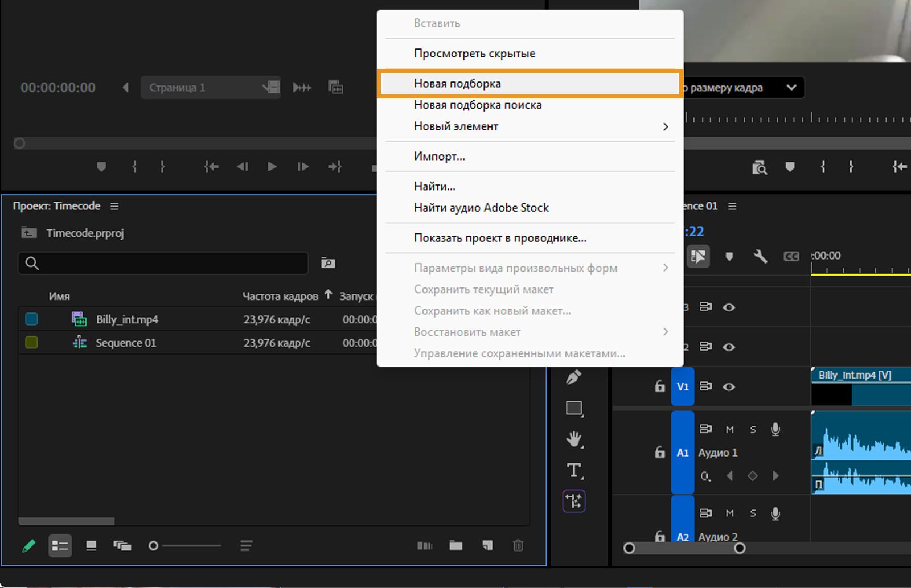Click the trash delete icon in Project panel
This screenshot has height=588, width=911.
pos(518,545)
